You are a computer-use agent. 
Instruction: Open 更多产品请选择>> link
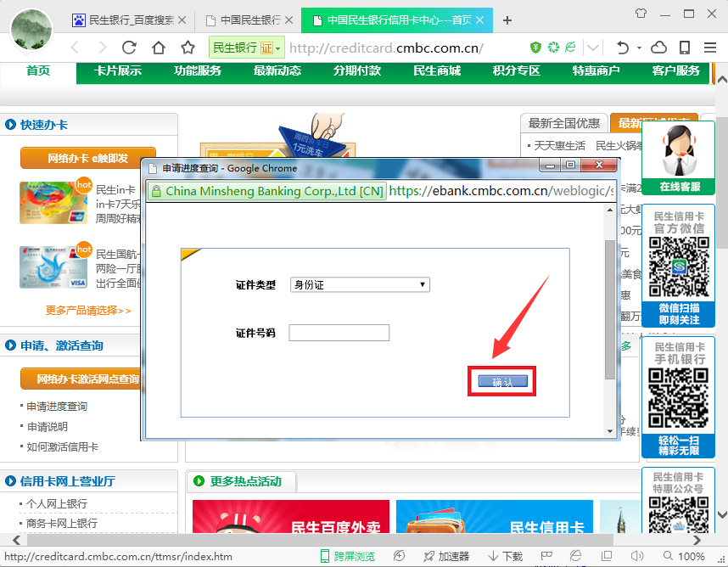point(88,310)
